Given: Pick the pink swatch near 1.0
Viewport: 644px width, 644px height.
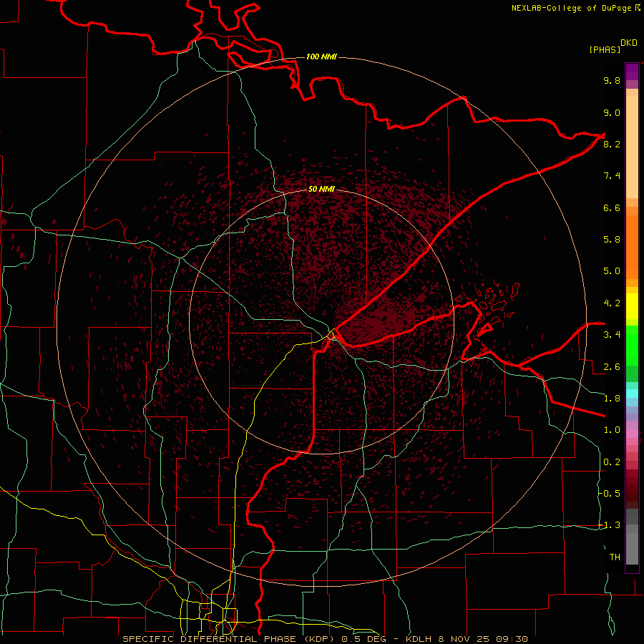Looking at the screenshot, I should click(632, 434).
